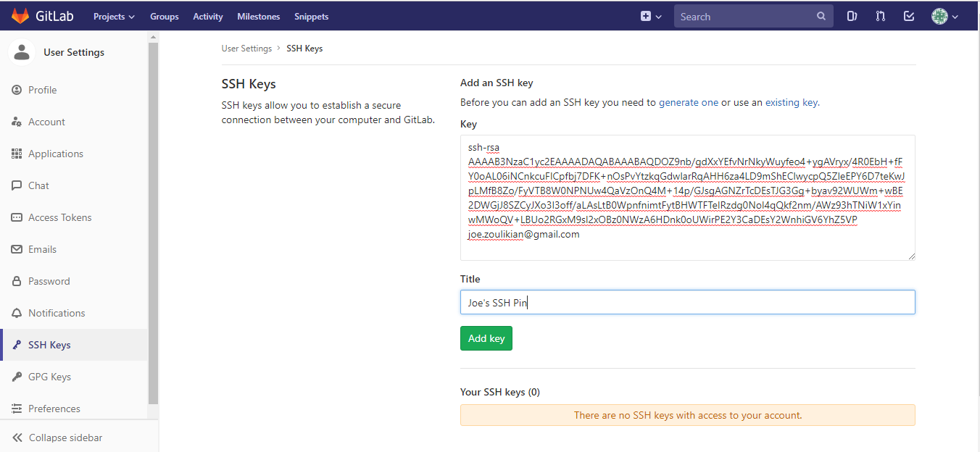
Task: Click into the Title input field
Action: click(687, 302)
